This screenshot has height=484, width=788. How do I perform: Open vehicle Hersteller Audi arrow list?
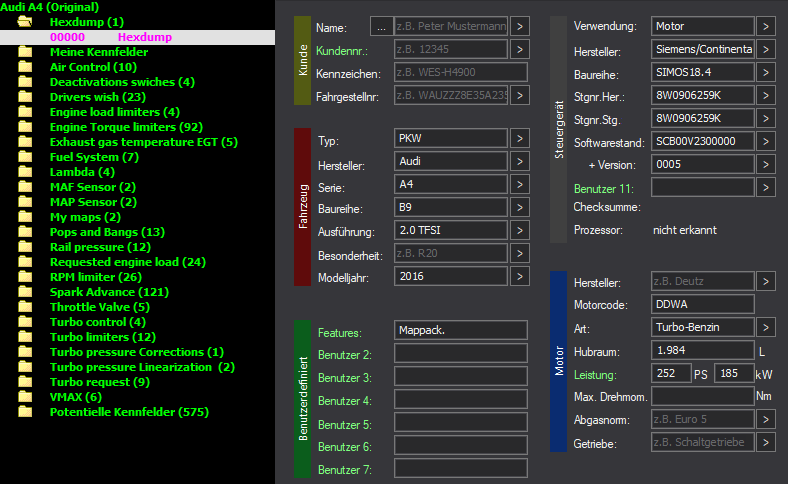(x=520, y=161)
